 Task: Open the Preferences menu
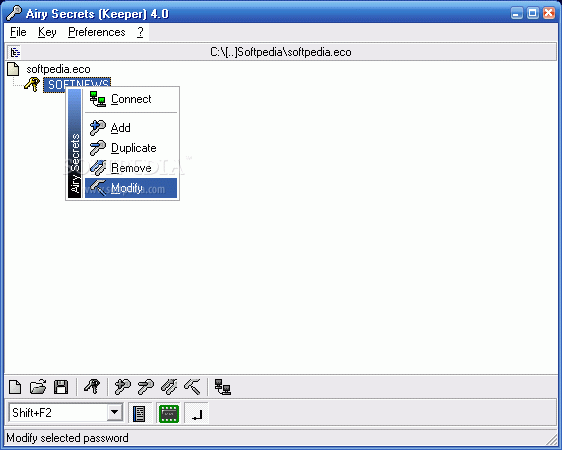tap(97, 32)
